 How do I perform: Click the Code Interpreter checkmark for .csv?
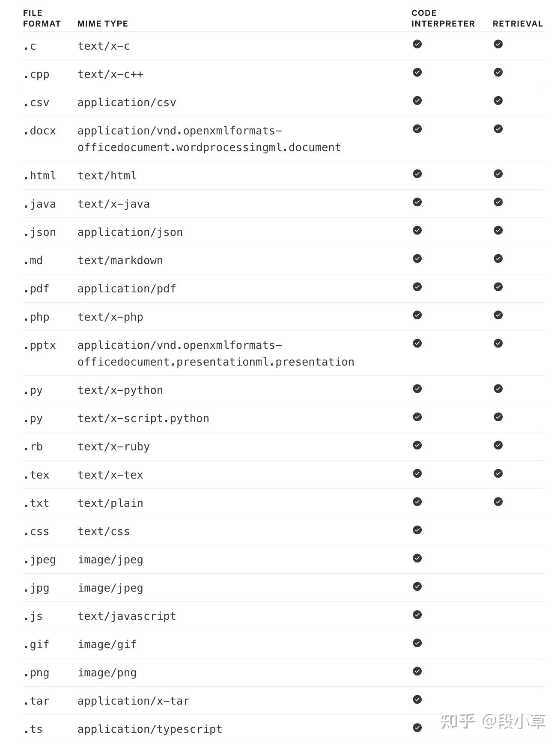point(417,101)
